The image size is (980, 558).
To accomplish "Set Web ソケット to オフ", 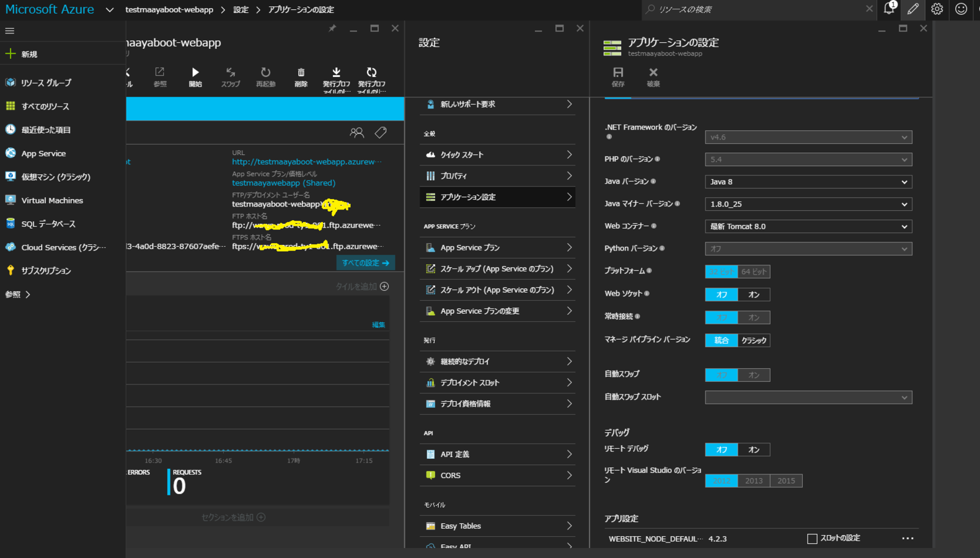I will point(722,294).
